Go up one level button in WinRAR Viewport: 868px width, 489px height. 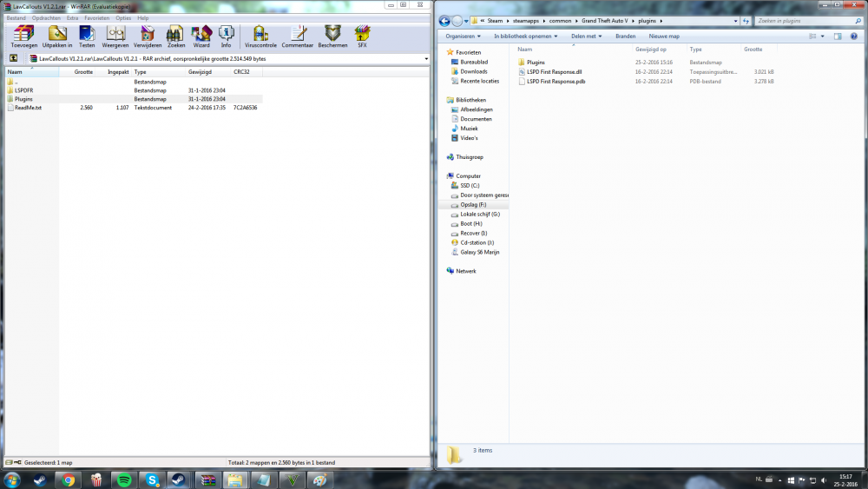13,58
